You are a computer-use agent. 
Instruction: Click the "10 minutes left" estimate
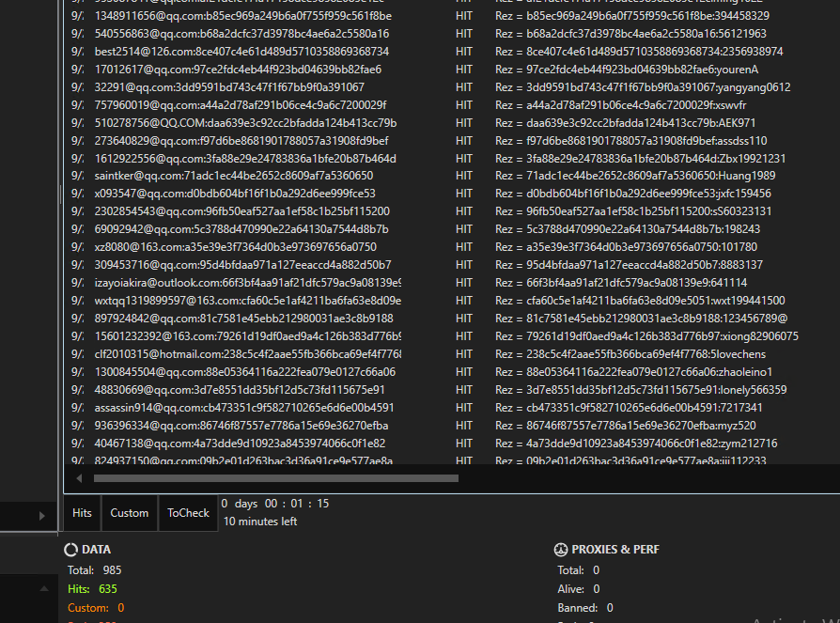click(260, 522)
